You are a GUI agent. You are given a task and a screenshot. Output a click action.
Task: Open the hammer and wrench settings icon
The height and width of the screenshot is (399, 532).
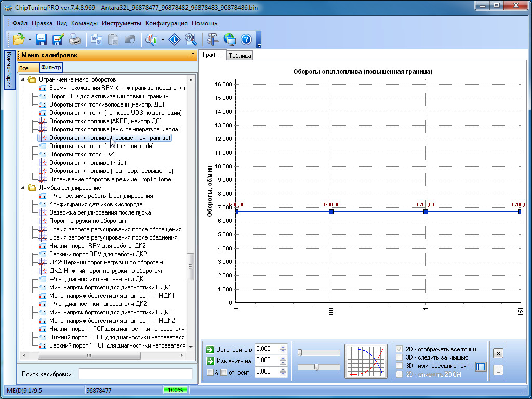point(212,39)
